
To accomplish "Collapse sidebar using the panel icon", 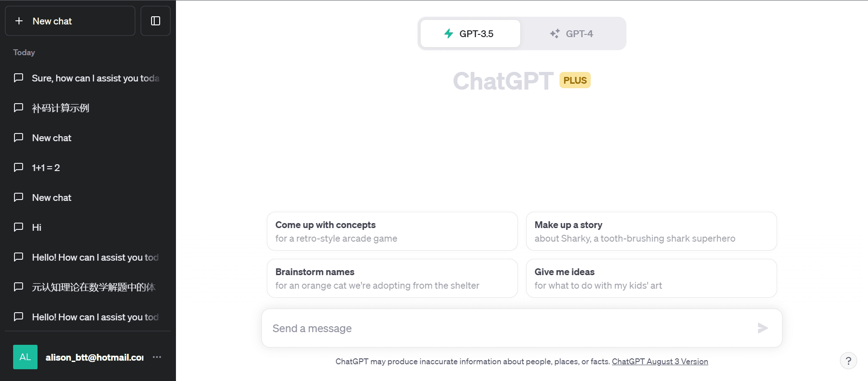I will [x=156, y=21].
